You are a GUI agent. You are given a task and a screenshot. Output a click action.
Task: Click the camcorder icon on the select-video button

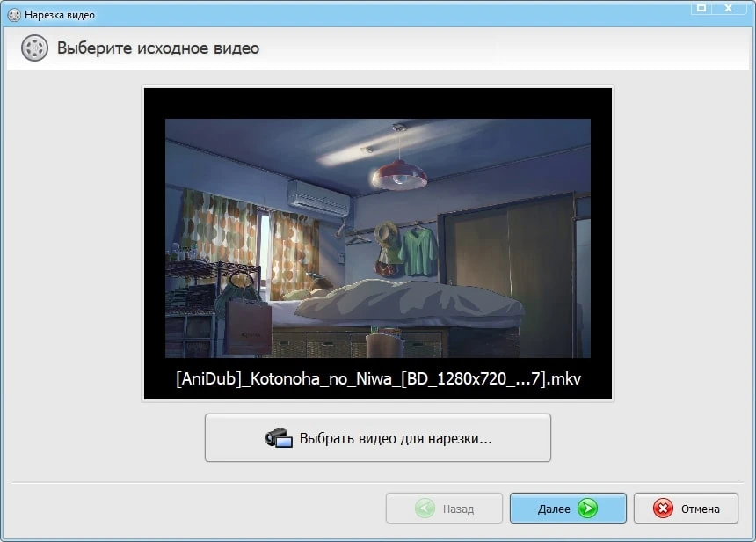pos(278,438)
